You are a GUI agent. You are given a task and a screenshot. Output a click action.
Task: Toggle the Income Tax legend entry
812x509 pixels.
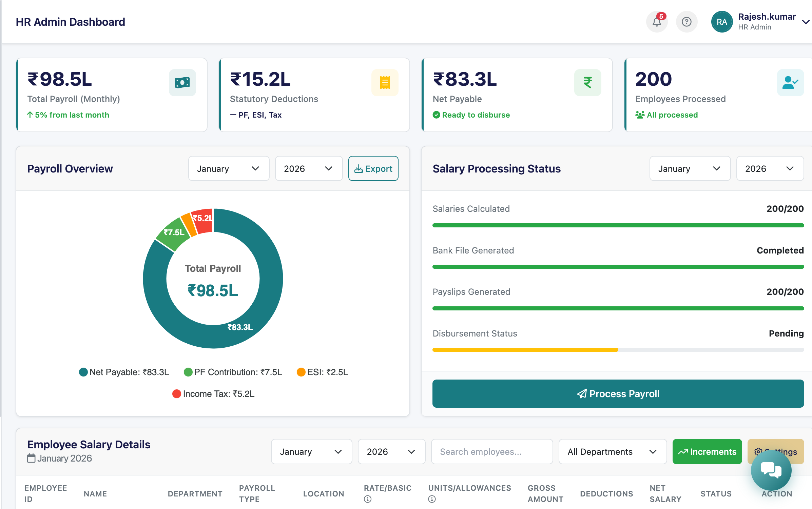tap(213, 393)
